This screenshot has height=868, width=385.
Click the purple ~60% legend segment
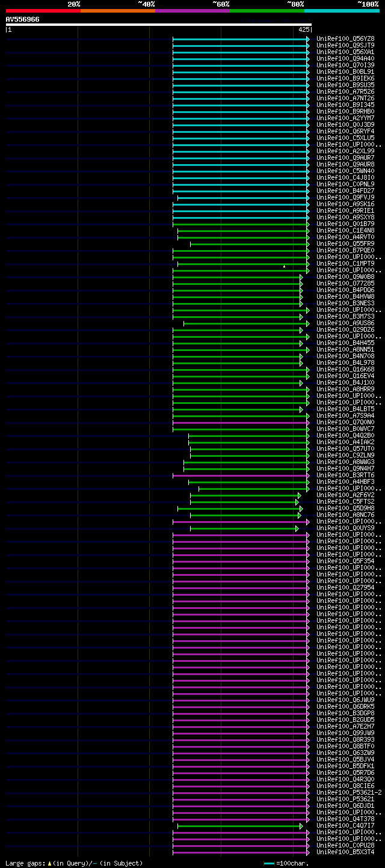tap(192, 11)
